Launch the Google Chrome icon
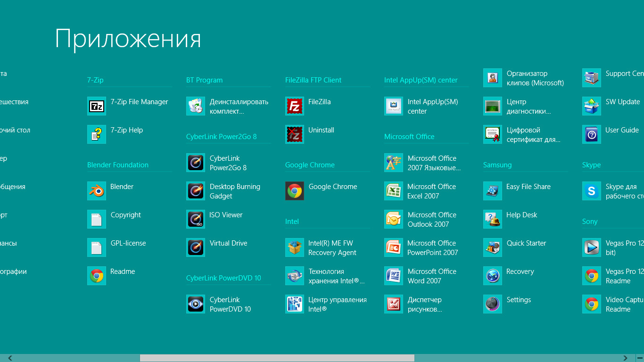 click(x=295, y=191)
